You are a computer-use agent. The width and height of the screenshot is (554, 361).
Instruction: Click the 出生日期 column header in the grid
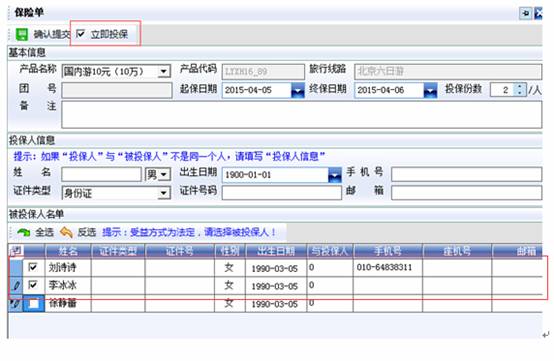tap(276, 251)
